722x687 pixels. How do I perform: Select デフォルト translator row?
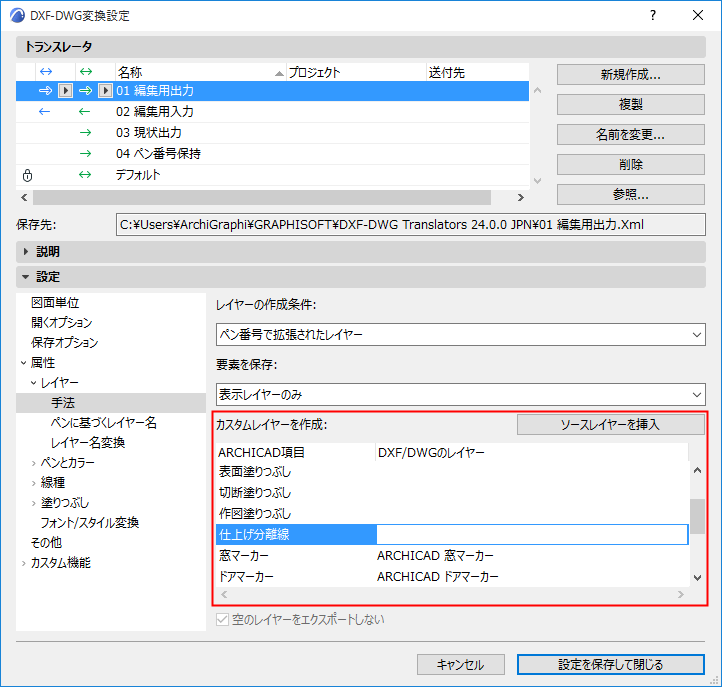272,175
